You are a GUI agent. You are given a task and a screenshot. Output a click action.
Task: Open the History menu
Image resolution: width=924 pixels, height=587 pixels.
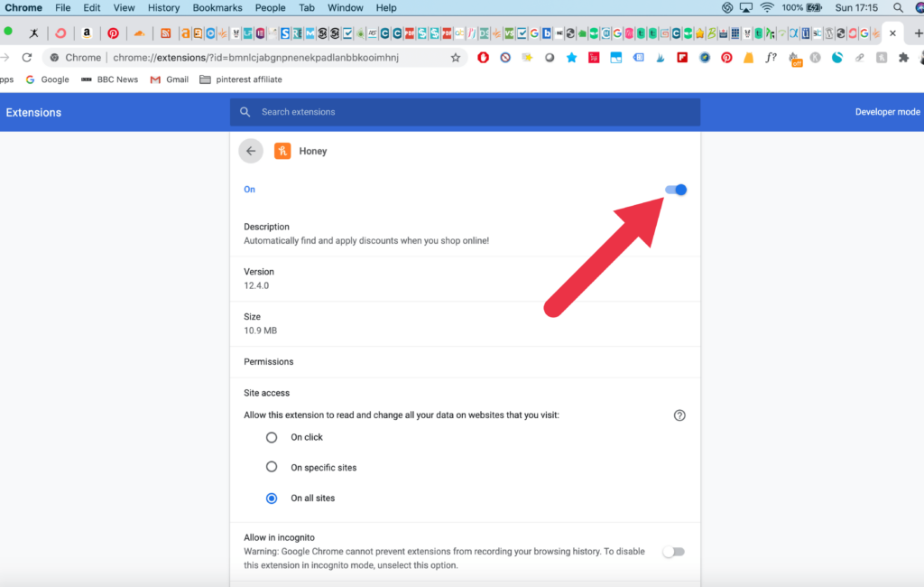point(163,7)
